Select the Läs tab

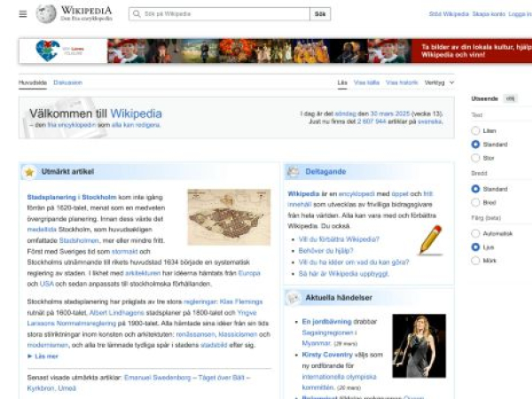342,82
